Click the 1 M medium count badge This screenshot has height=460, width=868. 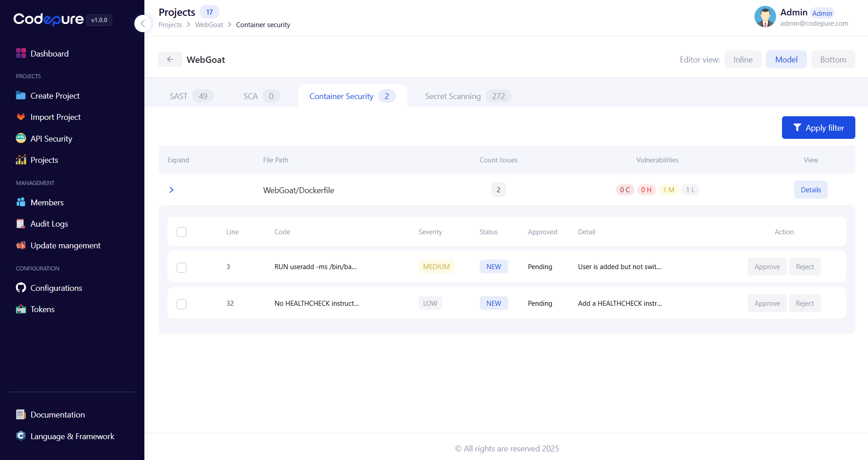668,190
